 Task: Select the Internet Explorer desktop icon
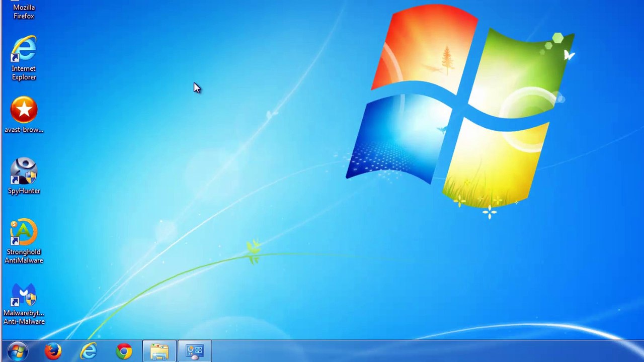[x=24, y=49]
